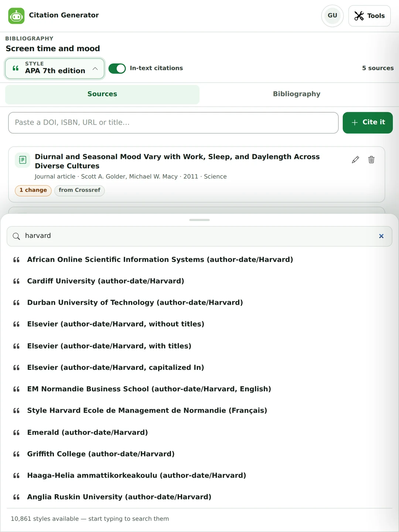Select Durban University of Technology style

(199, 303)
